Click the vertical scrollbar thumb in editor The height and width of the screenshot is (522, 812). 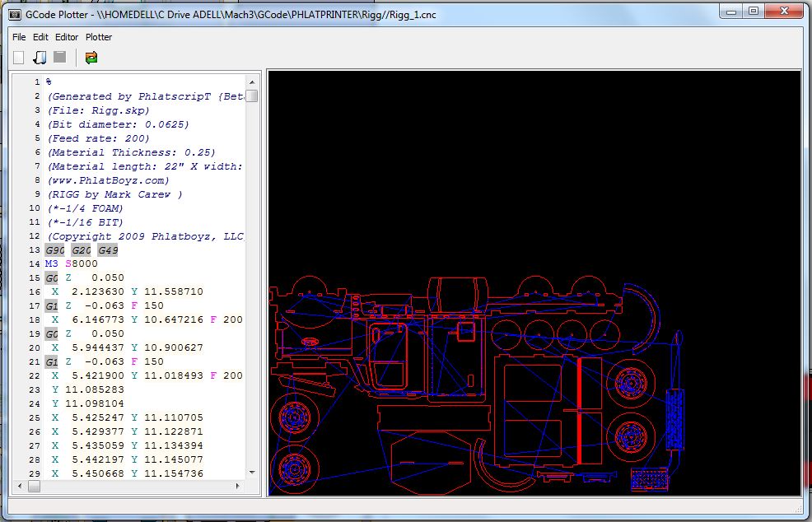click(x=252, y=96)
